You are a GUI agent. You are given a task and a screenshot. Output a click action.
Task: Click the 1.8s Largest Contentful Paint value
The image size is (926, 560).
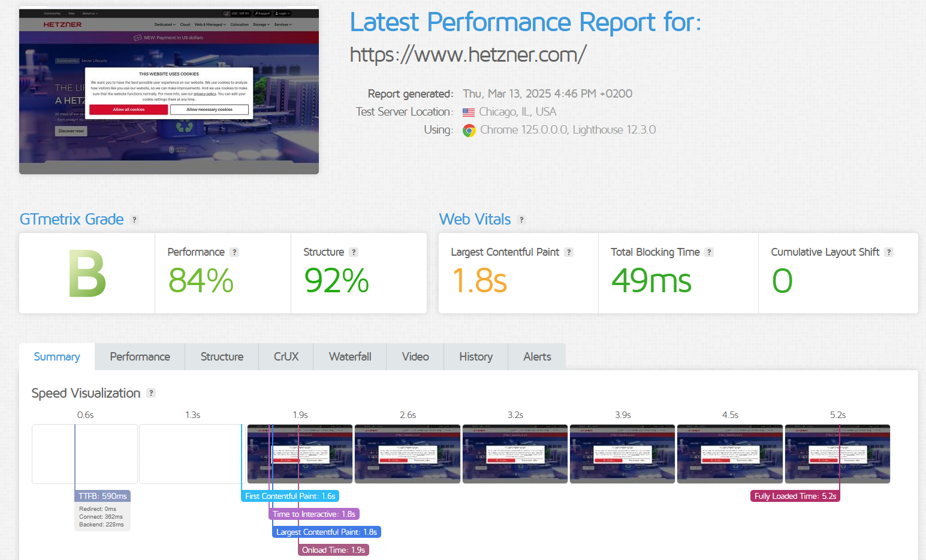coord(479,281)
